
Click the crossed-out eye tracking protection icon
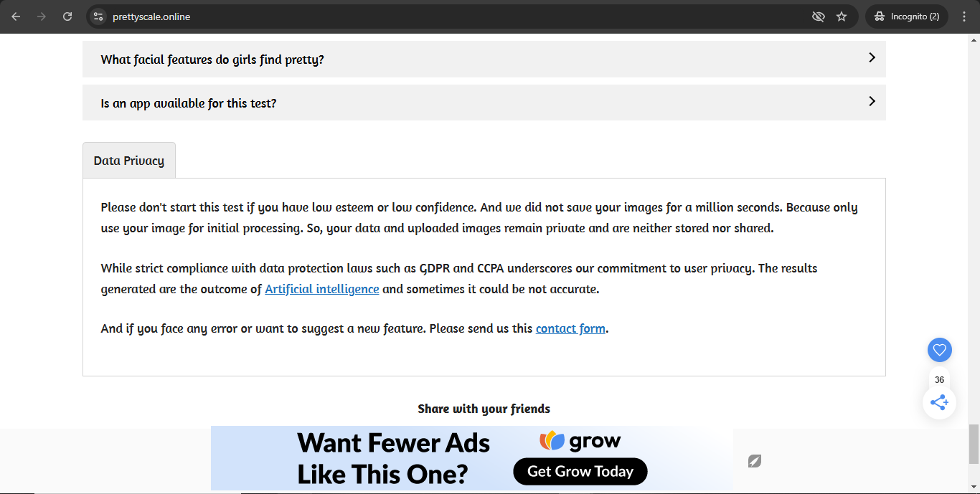tap(818, 16)
